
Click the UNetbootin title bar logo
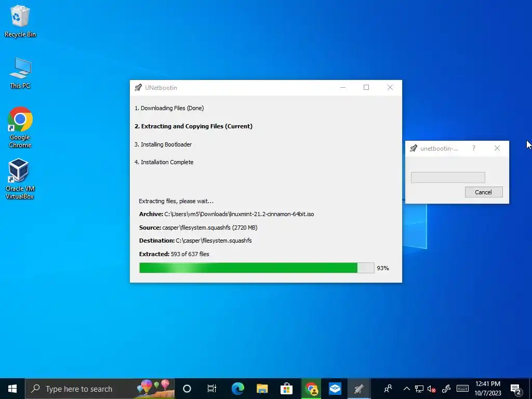[x=138, y=87]
